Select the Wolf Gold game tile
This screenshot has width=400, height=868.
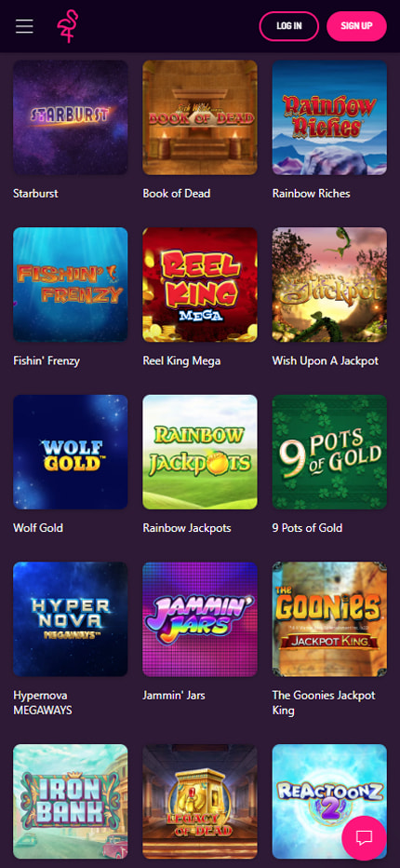71,452
